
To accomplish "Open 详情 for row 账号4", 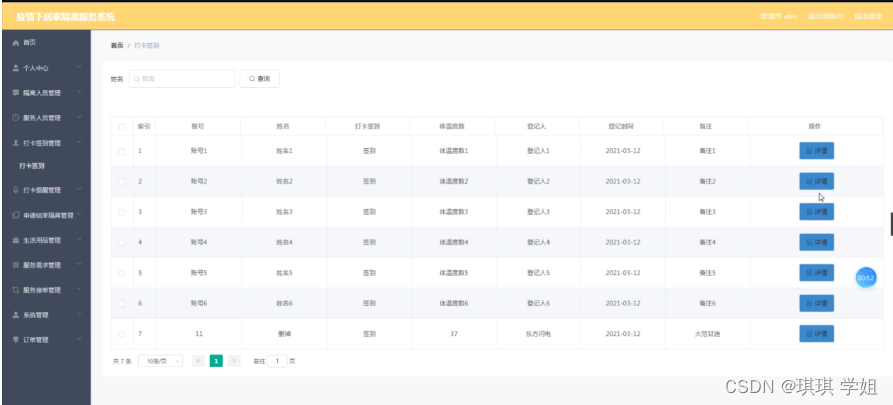I will click(x=816, y=242).
